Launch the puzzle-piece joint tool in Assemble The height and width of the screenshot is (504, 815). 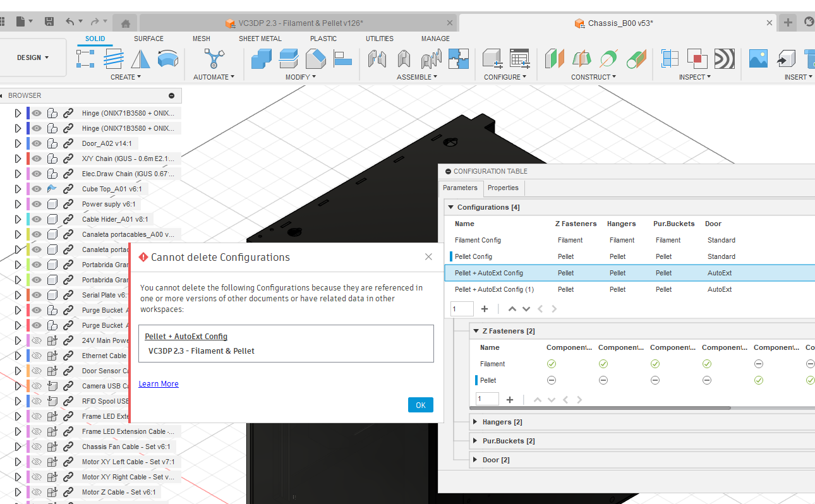tap(459, 59)
